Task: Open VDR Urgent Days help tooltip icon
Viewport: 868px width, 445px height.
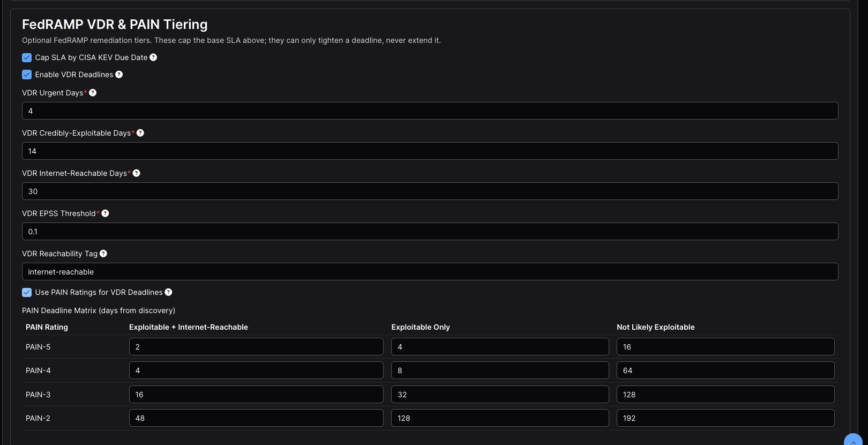Action: (x=93, y=93)
